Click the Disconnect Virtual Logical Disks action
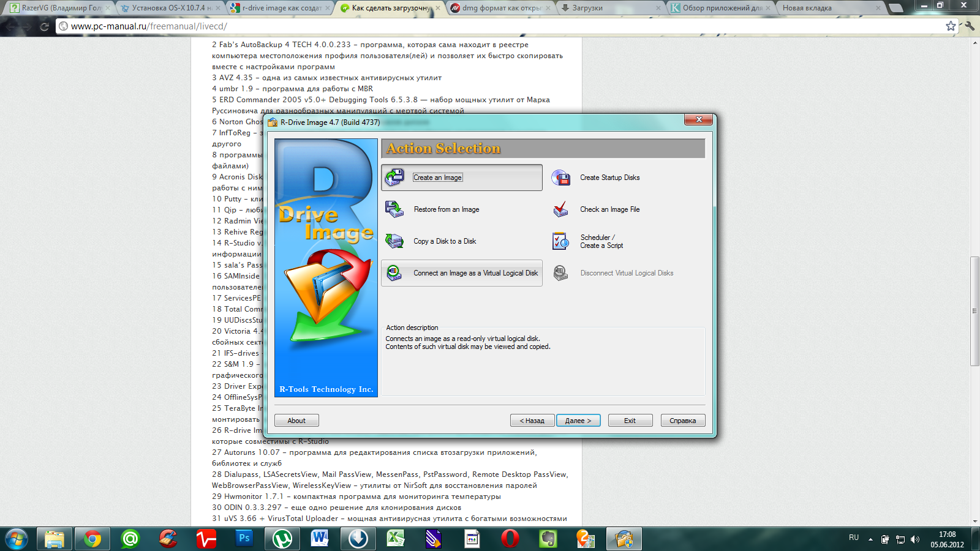 pos(626,273)
